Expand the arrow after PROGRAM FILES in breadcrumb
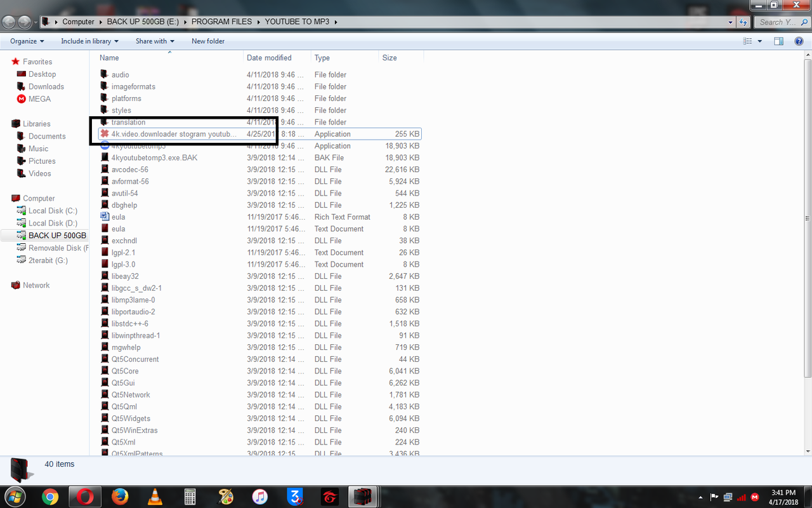This screenshot has height=508, width=812. point(258,22)
